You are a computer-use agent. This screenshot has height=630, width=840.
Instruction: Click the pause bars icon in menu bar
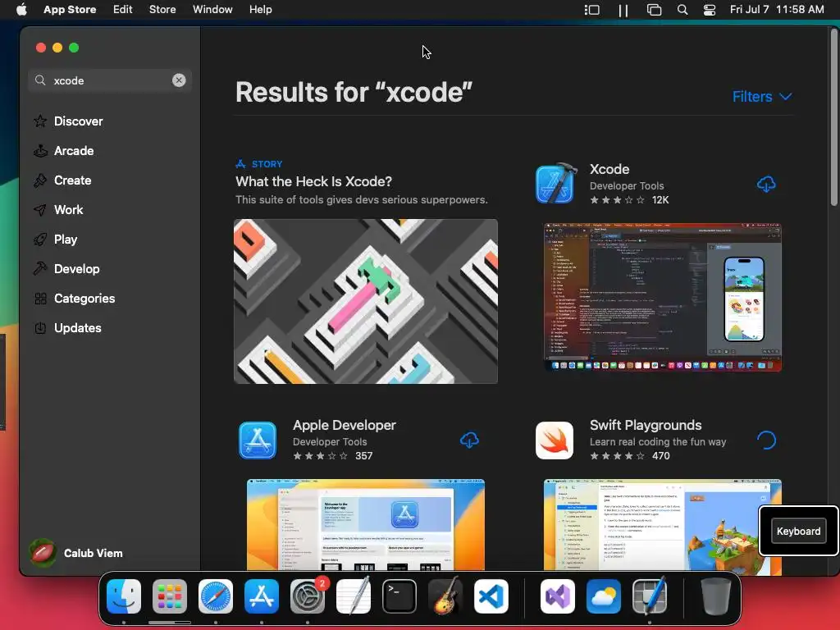pos(623,10)
